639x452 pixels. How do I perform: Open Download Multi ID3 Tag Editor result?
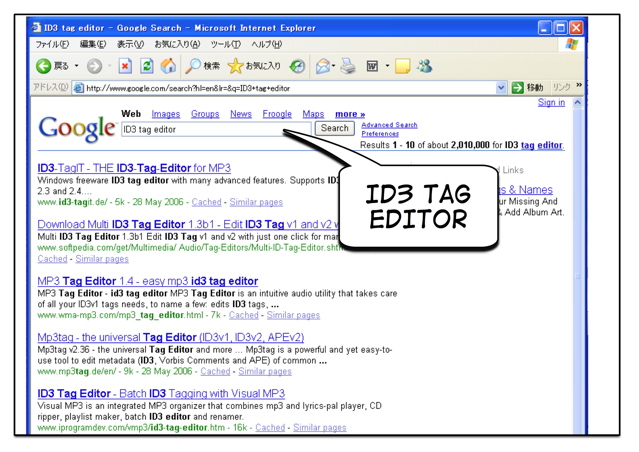(x=188, y=225)
